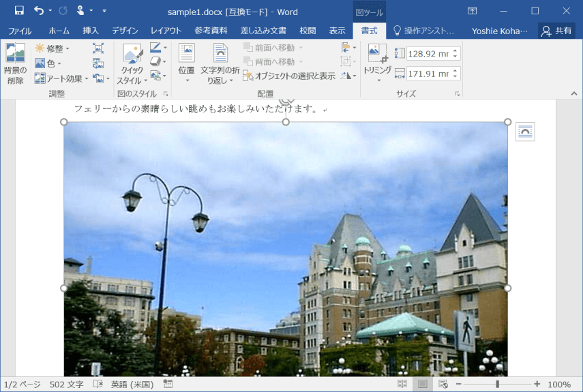This screenshot has width=583, height=392.
Task: Open the Selection Pane (オブジェクトの選択と表示)
Action: click(289, 76)
